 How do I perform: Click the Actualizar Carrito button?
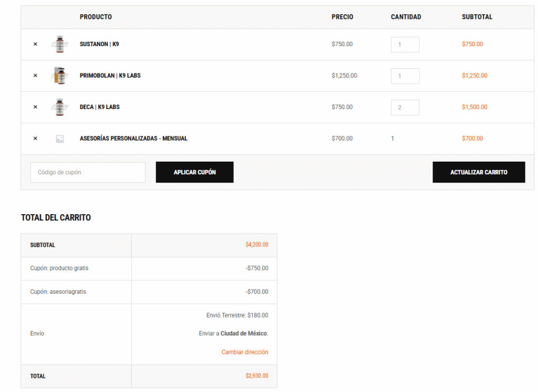click(478, 172)
